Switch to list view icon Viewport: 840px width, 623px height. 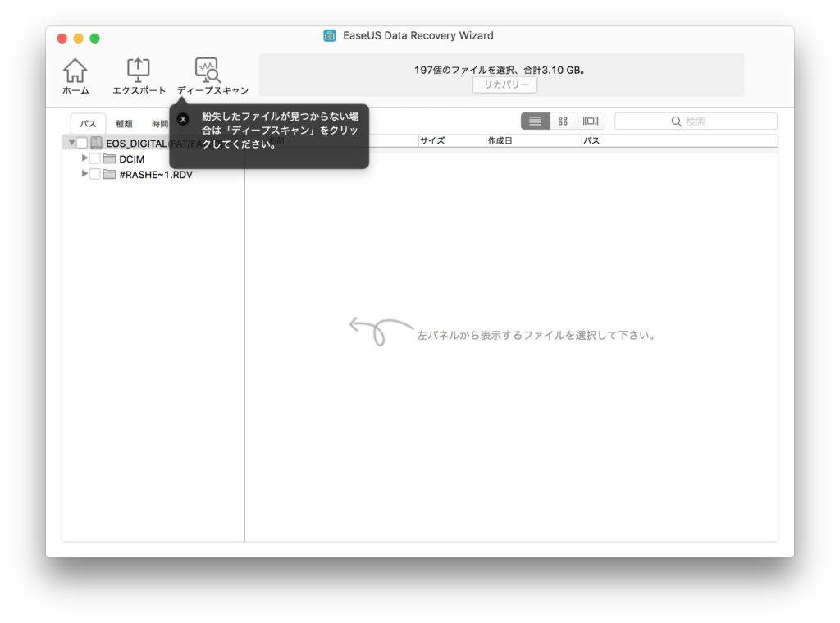[x=535, y=121]
